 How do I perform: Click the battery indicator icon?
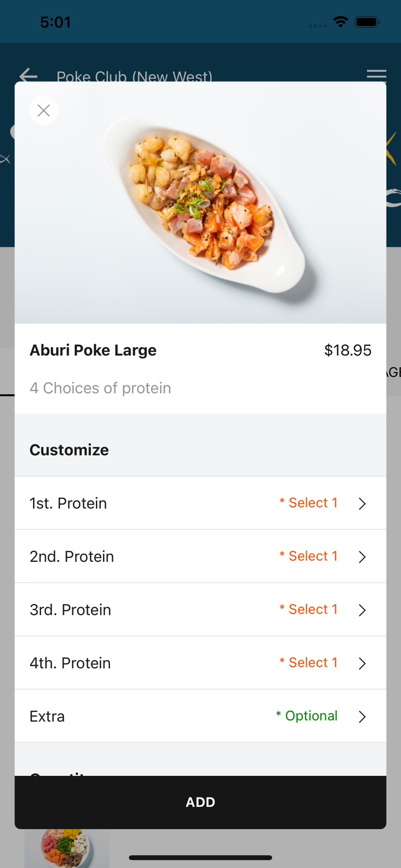[x=367, y=21]
